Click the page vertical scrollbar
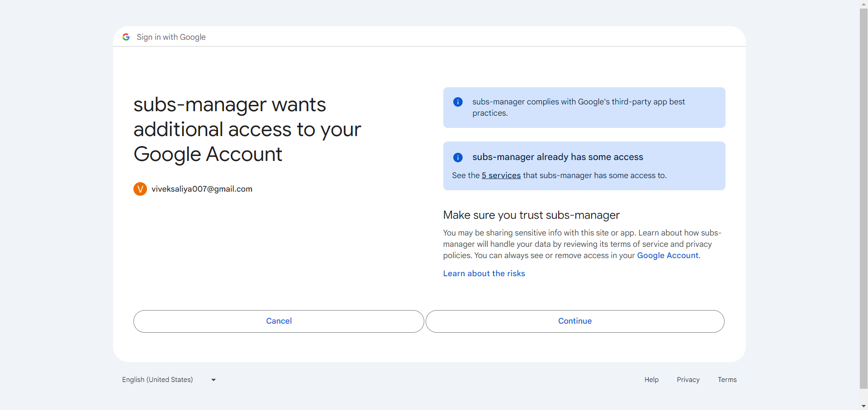 863,198
